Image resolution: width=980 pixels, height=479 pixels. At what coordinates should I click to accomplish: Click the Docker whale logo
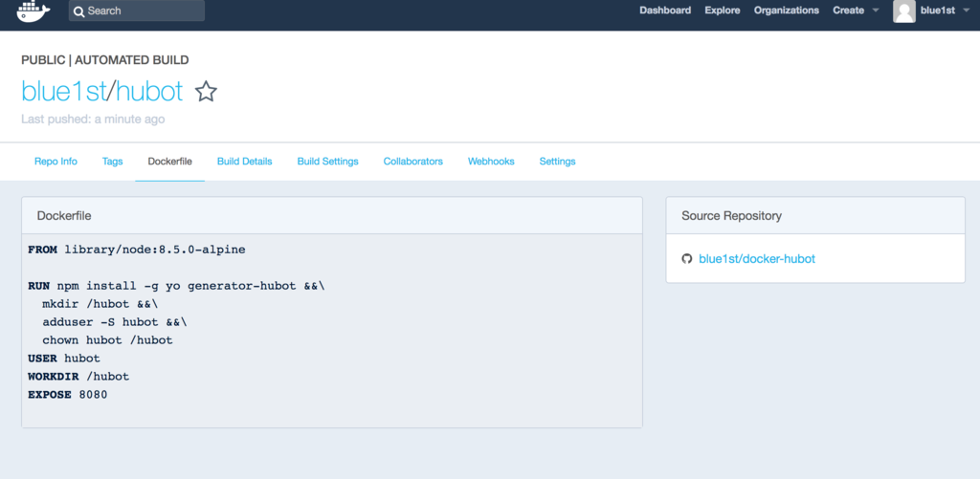[33, 11]
